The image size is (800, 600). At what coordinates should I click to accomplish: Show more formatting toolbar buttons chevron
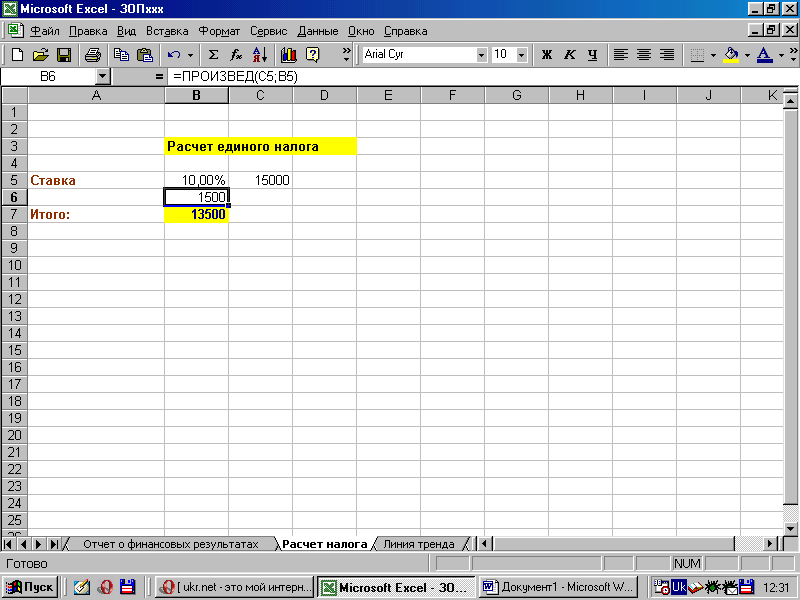pos(793,55)
